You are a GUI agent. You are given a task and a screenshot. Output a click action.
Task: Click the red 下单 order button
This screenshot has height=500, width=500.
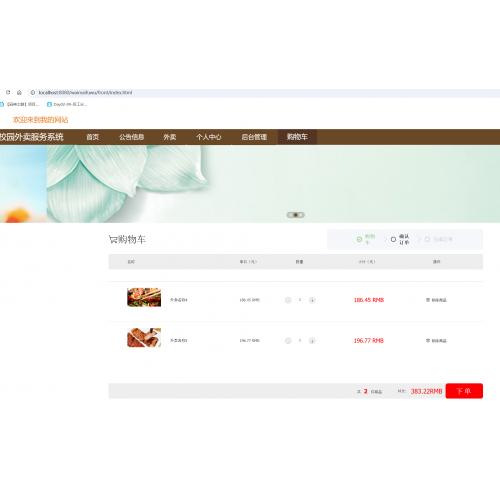point(464,391)
